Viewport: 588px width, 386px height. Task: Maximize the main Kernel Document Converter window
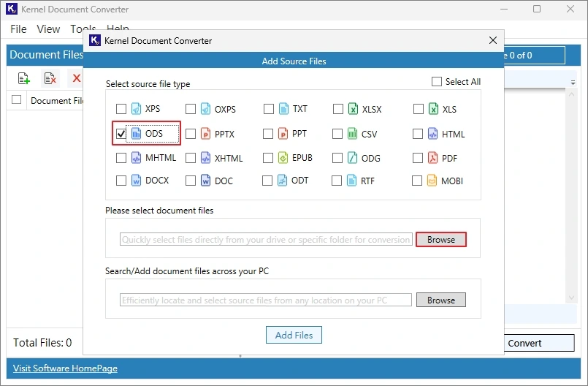pos(537,9)
